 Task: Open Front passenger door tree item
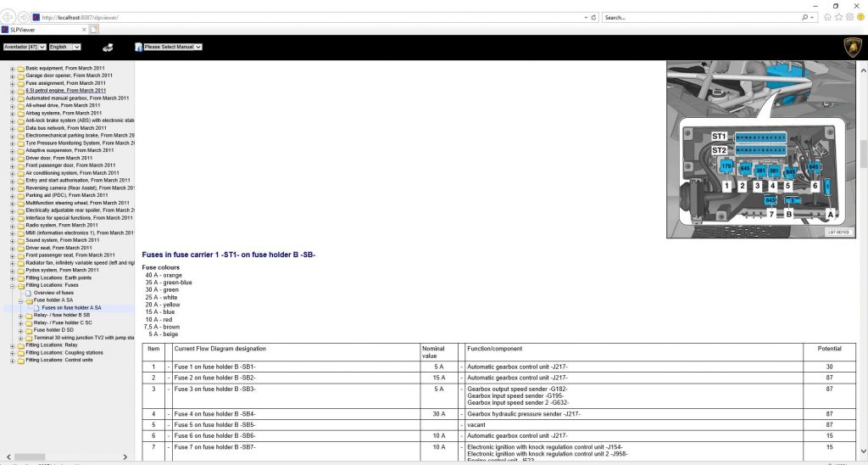(x=70, y=165)
